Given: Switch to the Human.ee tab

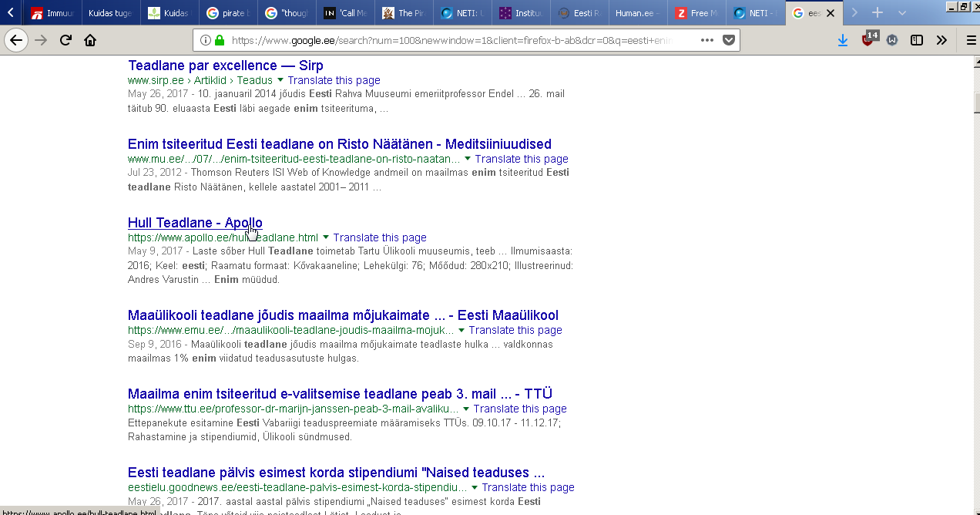Looking at the screenshot, I should pos(637,13).
